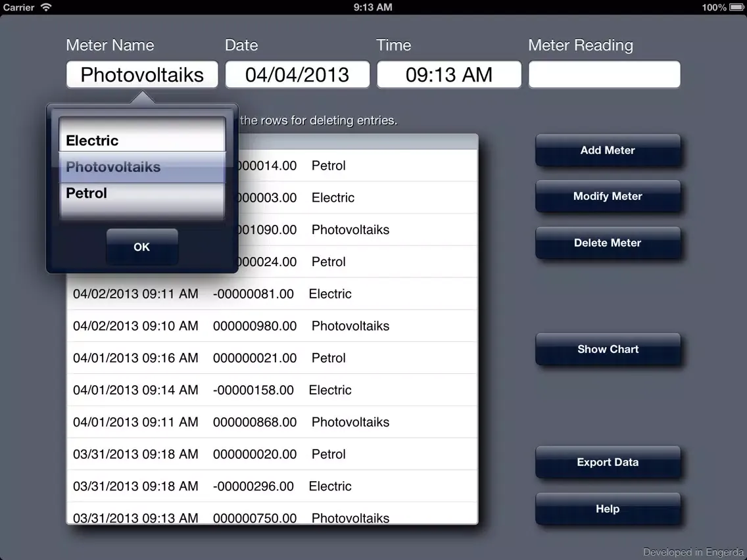Open the Meter Name picker field showing Photovoltaiks

tap(142, 74)
